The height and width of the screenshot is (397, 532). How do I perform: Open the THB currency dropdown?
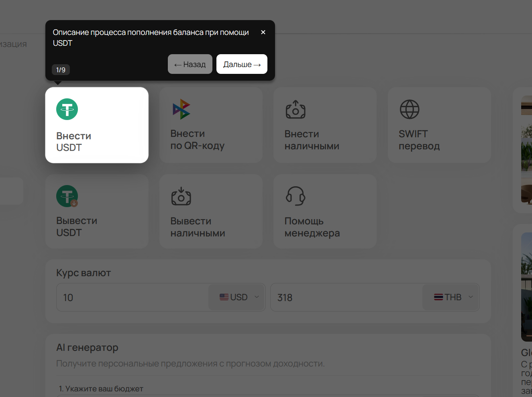451,297
